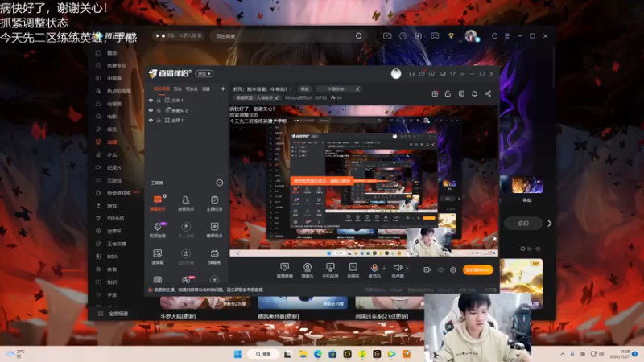
Task: Open the share icon in stream header
Action: [488, 93]
